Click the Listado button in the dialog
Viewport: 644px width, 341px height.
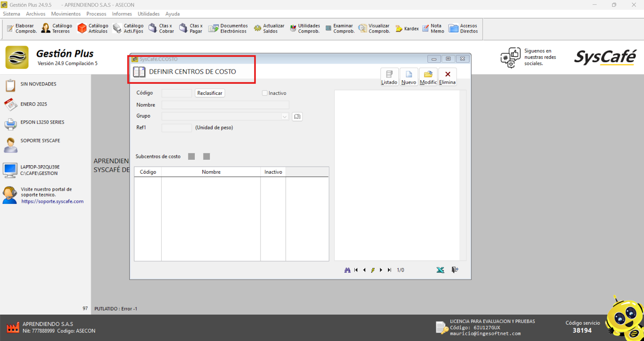[389, 76]
